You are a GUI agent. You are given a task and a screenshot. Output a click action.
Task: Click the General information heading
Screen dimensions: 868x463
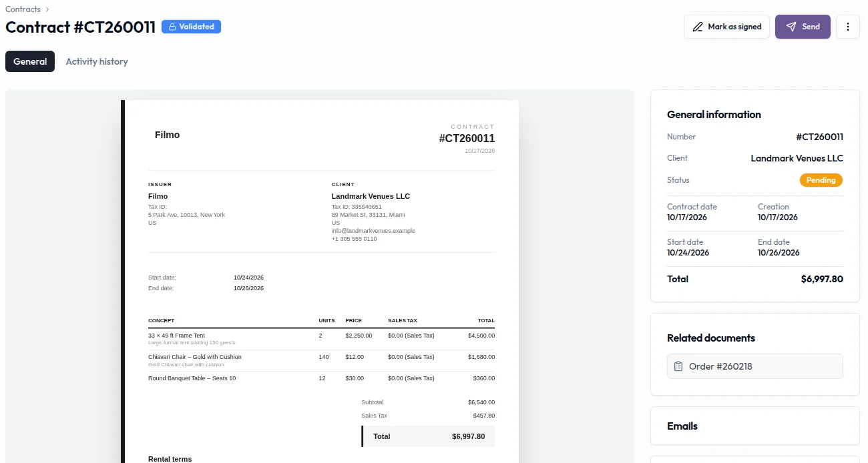coord(714,114)
